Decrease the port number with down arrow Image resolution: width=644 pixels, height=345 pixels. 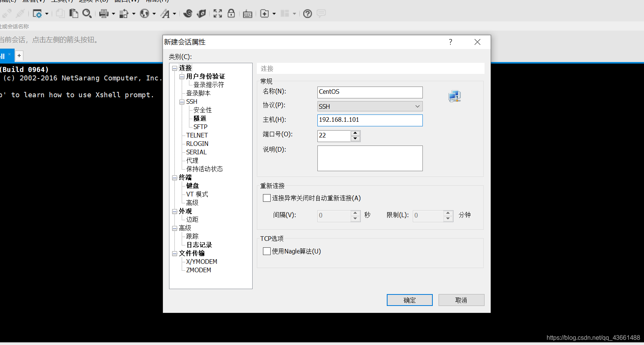click(355, 139)
